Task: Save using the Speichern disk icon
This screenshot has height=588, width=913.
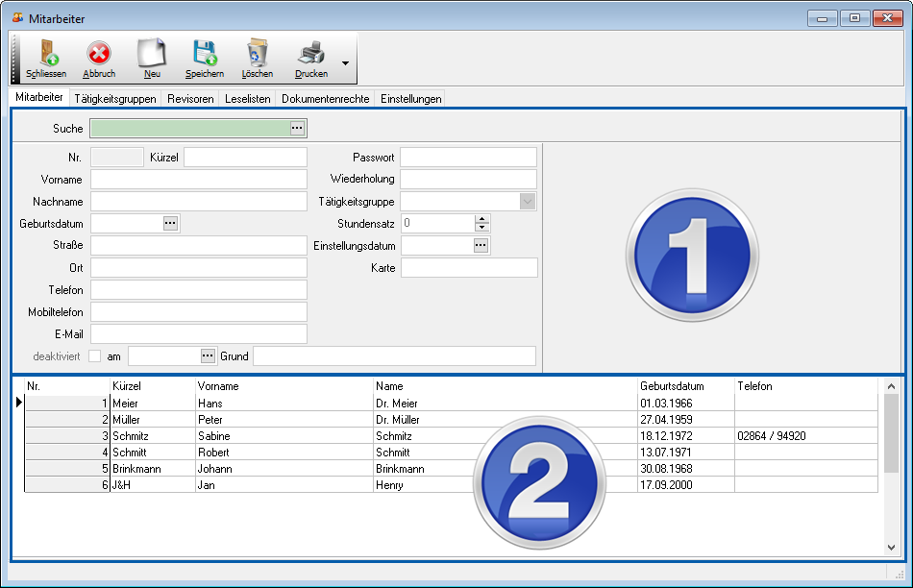Action: tap(204, 54)
